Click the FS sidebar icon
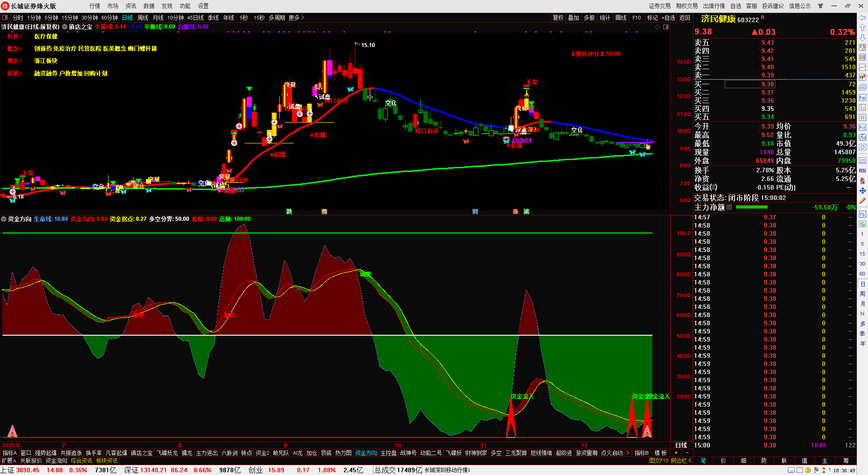 click(x=863, y=214)
